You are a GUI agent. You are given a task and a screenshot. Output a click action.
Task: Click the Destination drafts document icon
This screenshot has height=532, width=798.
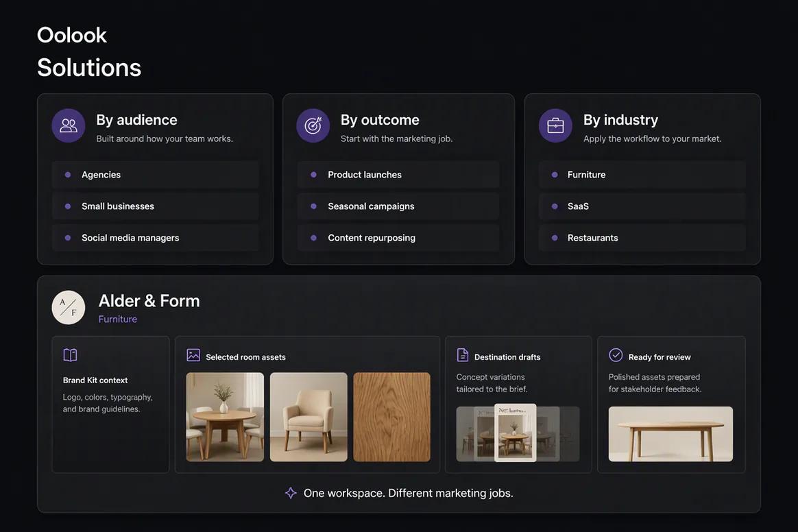(463, 355)
